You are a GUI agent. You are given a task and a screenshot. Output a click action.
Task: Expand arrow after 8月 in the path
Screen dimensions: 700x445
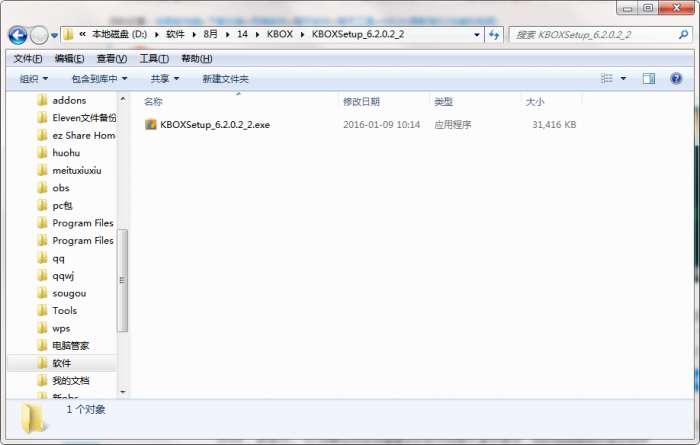pos(228,34)
